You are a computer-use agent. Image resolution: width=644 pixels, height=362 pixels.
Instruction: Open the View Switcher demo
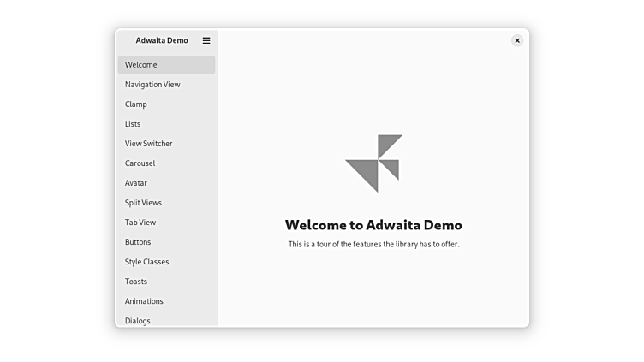[x=166, y=144]
